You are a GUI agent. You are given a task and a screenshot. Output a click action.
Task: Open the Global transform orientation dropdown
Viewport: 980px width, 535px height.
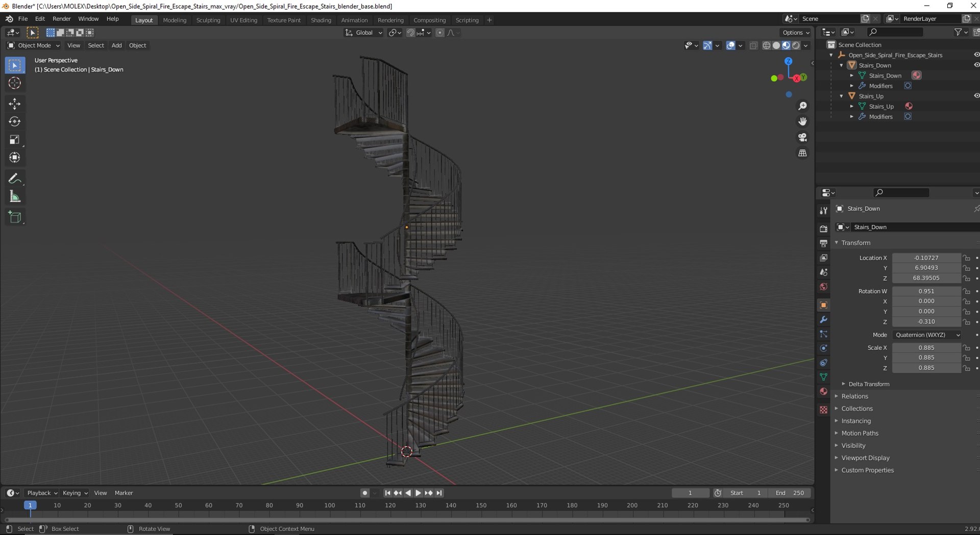coord(364,33)
